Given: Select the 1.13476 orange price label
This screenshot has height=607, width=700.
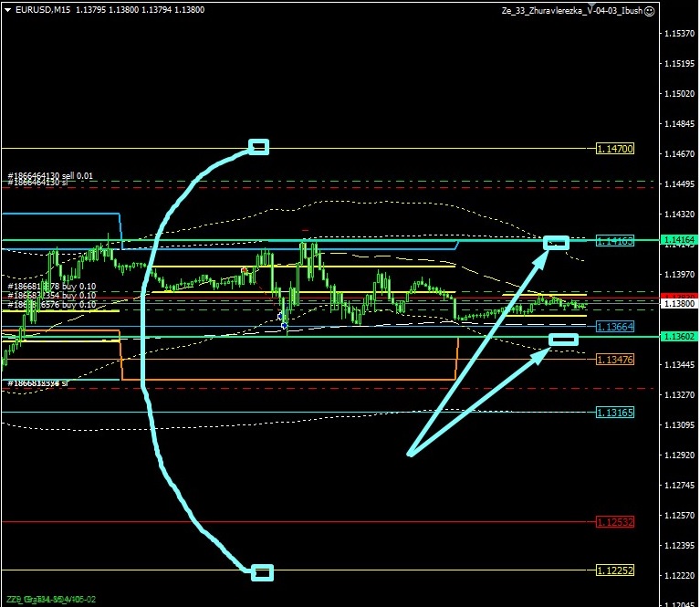Looking at the screenshot, I should [614, 360].
